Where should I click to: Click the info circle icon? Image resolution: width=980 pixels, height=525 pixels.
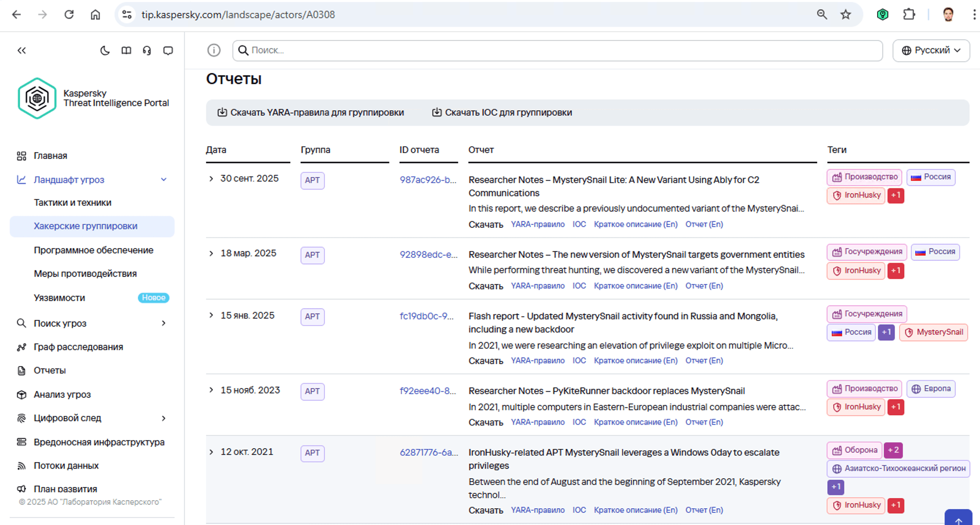214,50
